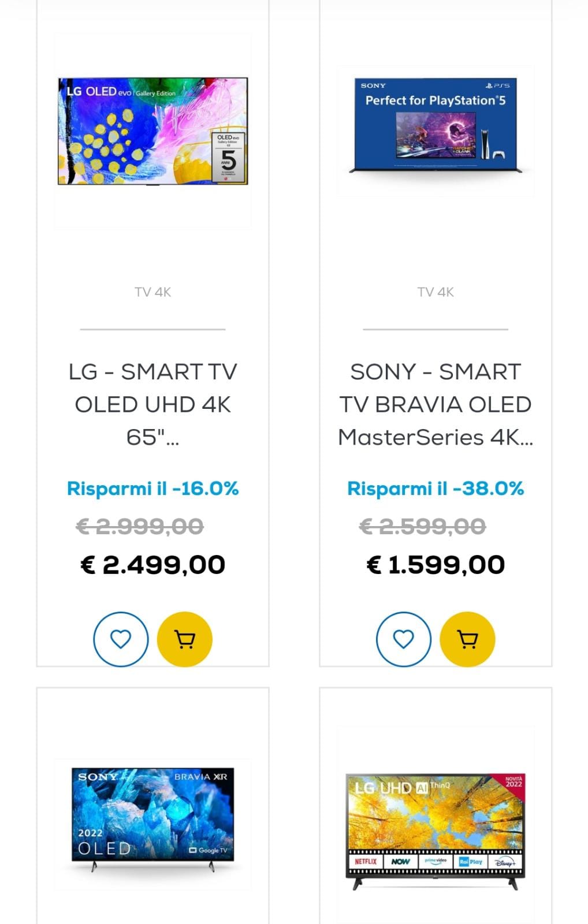Add LG OLED 65" TV to cart

tap(185, 639)
